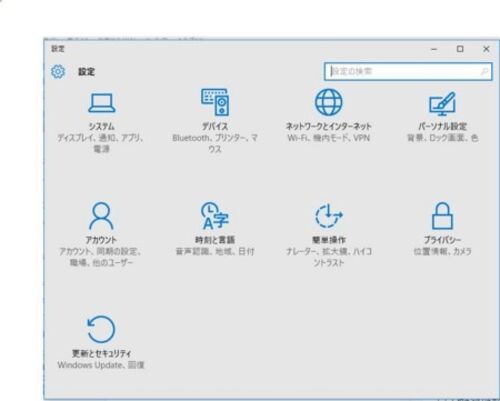Open the パーソナル設定 monitor and brush icon
This screenshot has height=401, width=500.
(x=442, y=103)
